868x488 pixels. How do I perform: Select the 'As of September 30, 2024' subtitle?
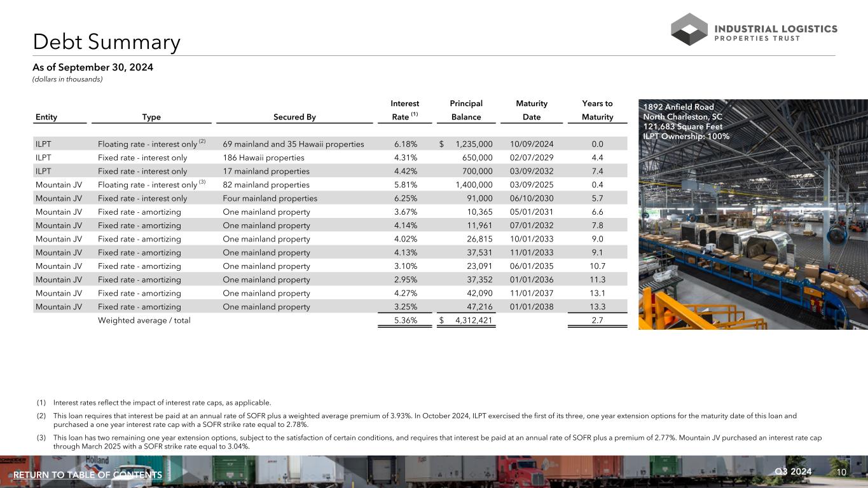coord(93,67)
